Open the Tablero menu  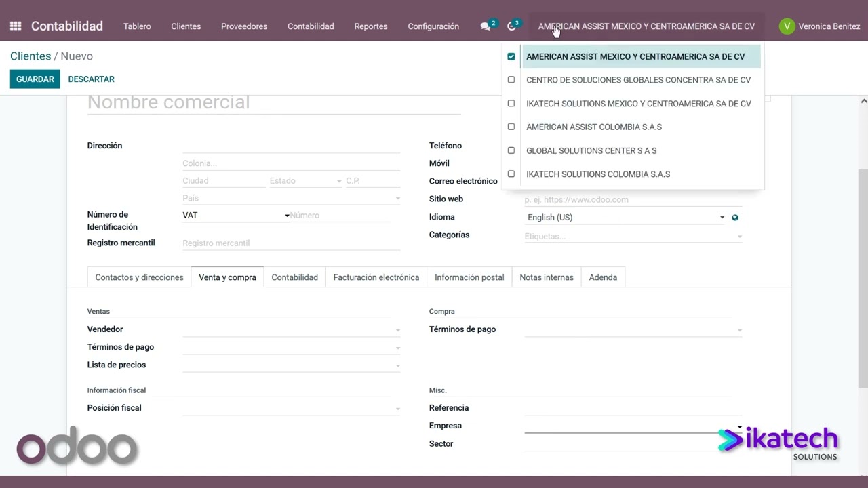pos(137,26)
